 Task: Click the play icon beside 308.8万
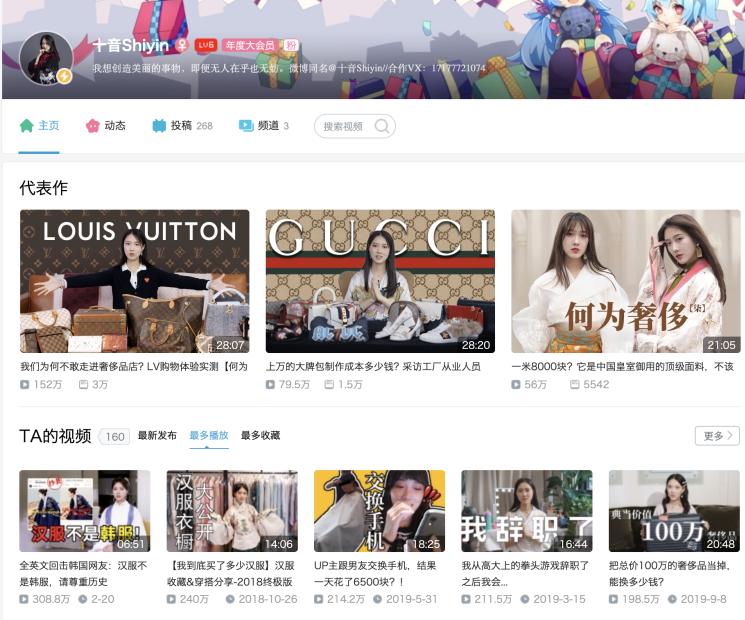[x=24, y=600]
